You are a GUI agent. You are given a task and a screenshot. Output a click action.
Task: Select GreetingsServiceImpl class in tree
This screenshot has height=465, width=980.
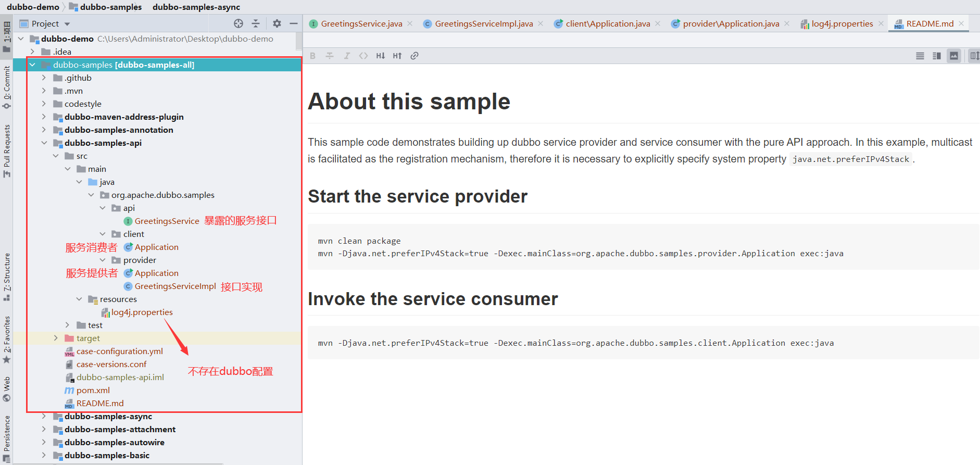(175, 286)
